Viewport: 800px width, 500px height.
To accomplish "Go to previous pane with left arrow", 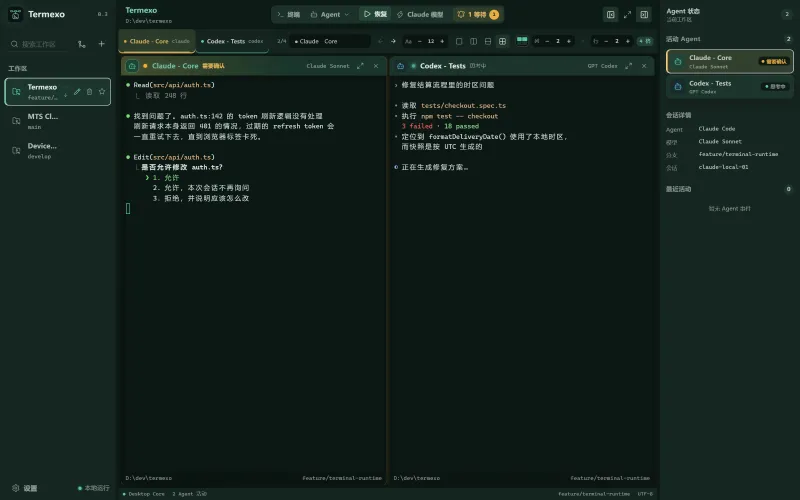I will pyautogui.click(x=380, y=41).
